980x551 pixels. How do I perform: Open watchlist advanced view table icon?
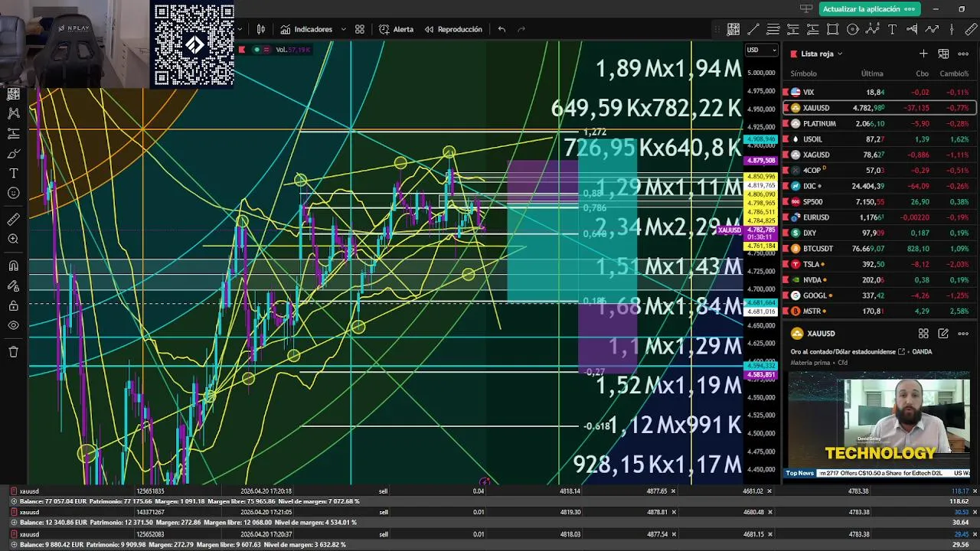pos(943,54)
